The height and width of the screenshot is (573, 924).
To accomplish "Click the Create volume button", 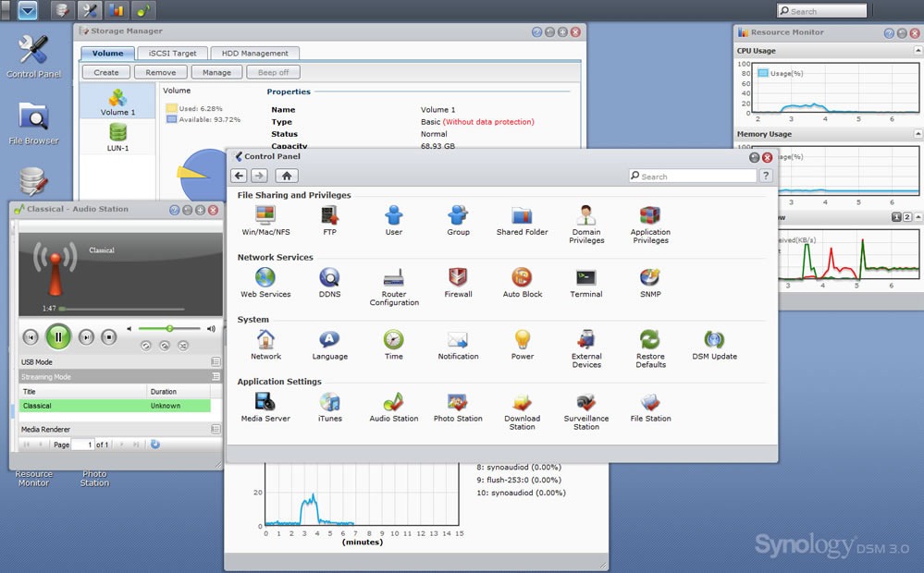I will pyautogui.click(x=106, y=72).
